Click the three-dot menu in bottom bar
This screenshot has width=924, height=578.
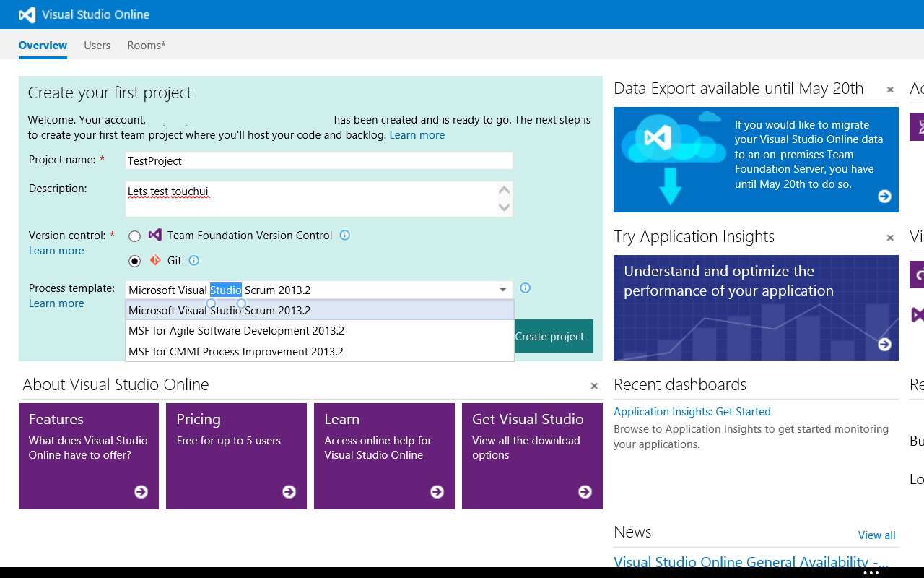pyautogui.click(x=871, y=573)
